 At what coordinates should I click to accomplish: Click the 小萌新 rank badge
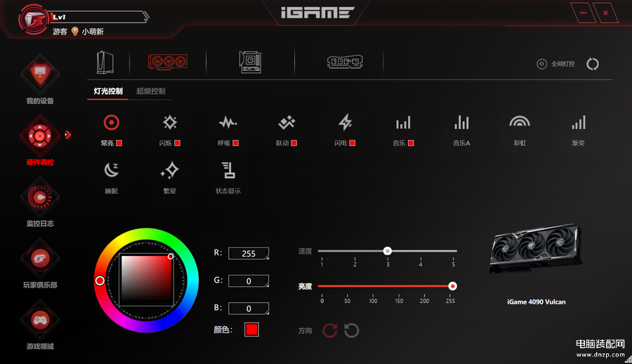(88, 32)
